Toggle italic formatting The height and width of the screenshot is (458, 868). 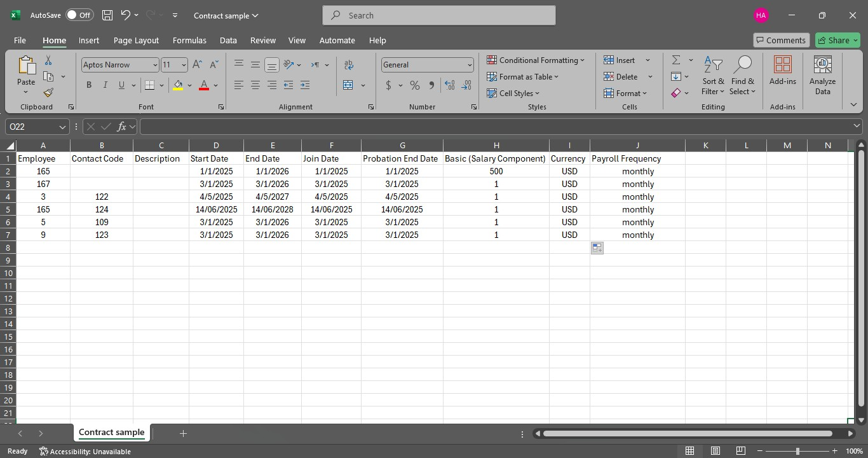point(105,85)
